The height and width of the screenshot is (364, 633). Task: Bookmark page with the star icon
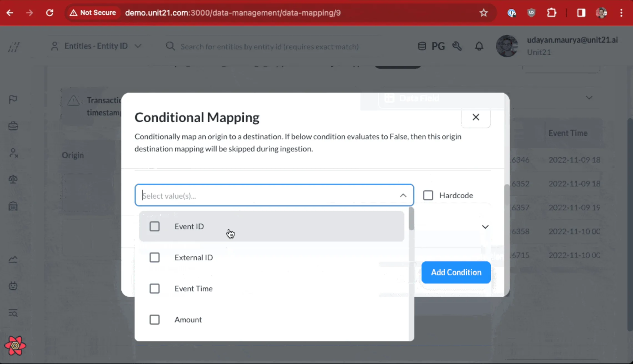(483, 13)
